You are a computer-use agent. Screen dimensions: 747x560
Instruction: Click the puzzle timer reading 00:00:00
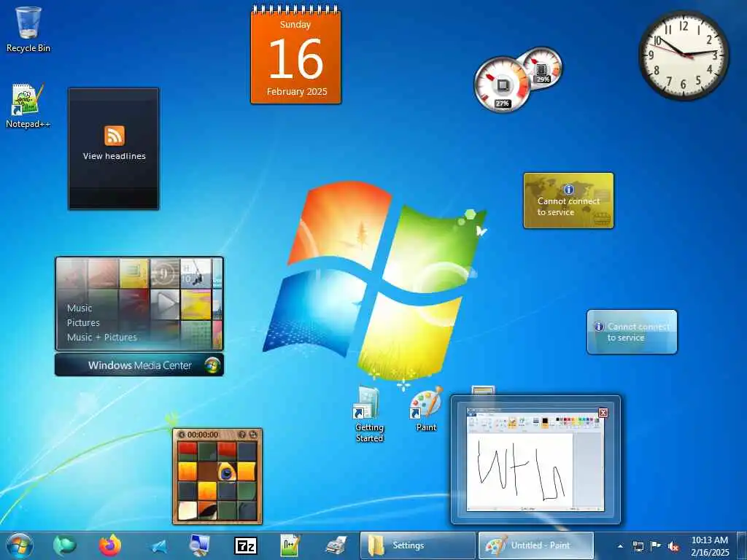pyautogui.click(x=203, y=435)
